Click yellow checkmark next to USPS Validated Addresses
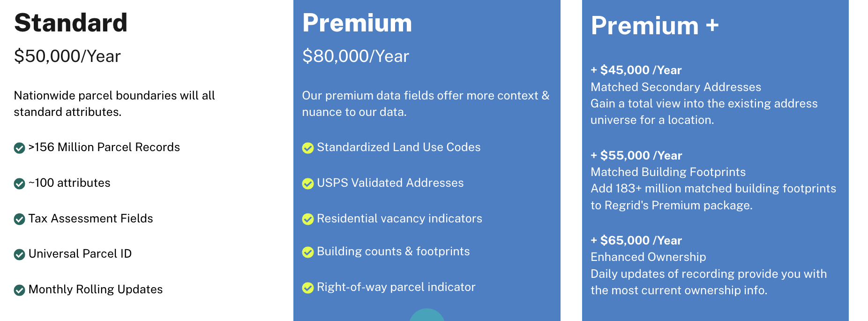 coord(308,184)
